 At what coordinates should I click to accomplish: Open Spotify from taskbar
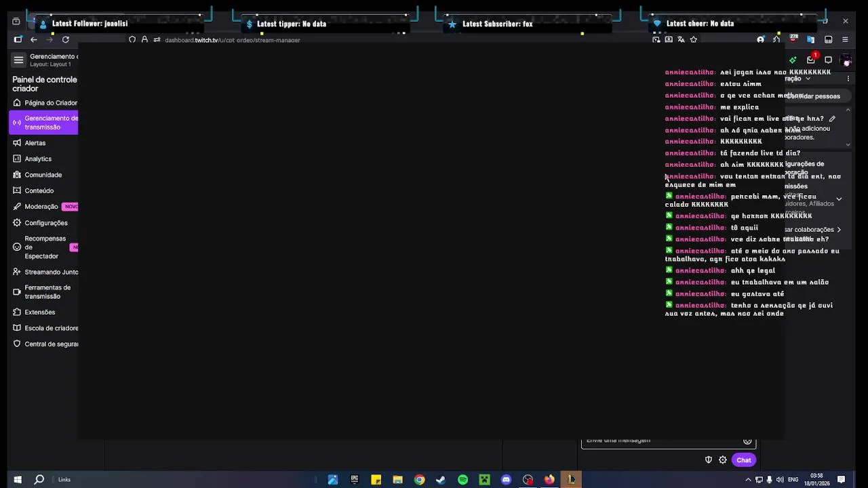click(x=462, y=479)
